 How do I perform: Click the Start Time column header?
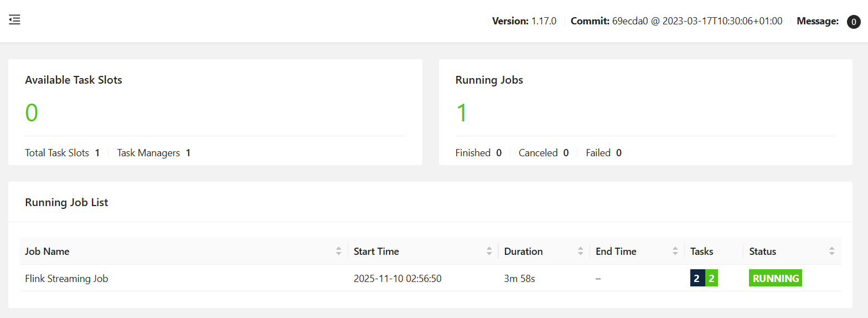[x=376, y=252]
